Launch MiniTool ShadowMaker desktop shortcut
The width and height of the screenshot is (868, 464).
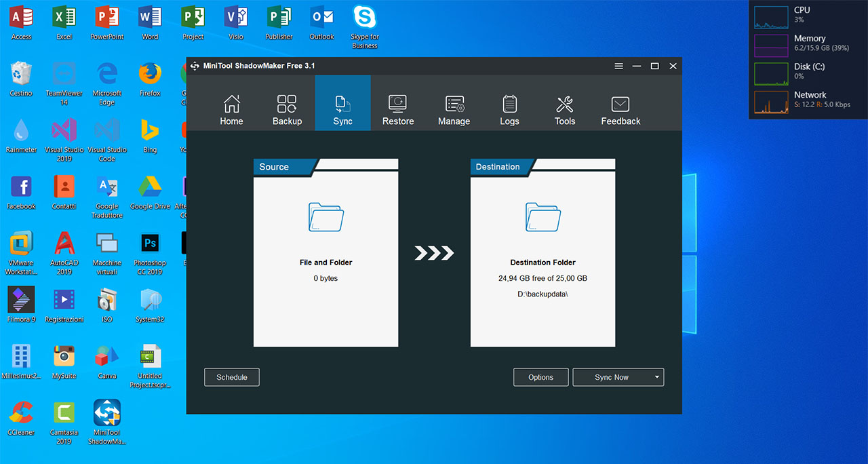point(107,422)
